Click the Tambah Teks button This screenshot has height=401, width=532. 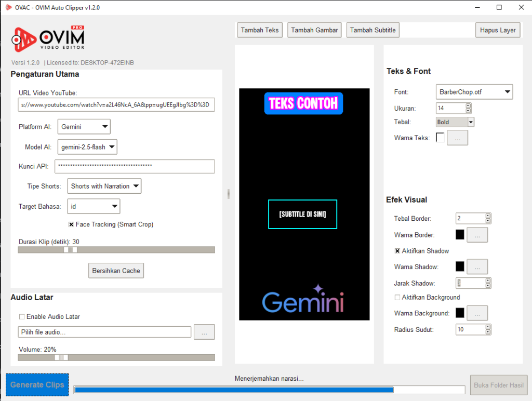[x=260, y=30]
